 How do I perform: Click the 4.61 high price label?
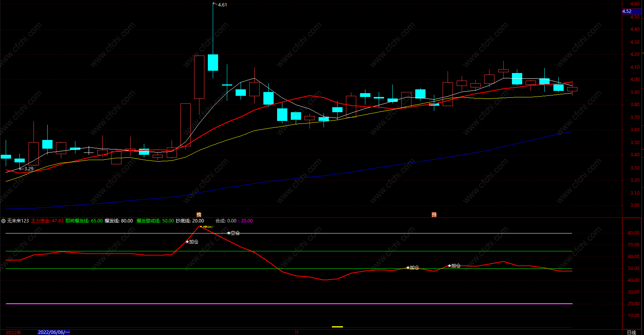click(223, 5)
